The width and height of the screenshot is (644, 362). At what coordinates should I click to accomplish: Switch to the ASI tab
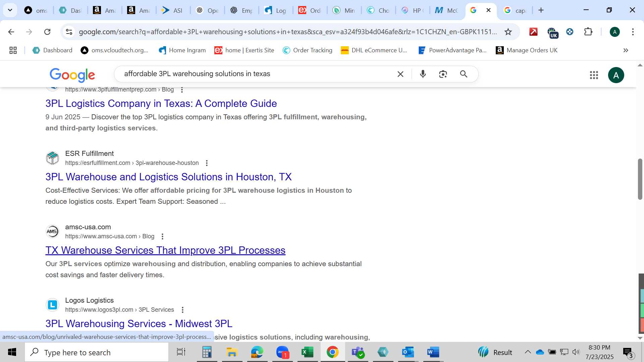[173, 10]
